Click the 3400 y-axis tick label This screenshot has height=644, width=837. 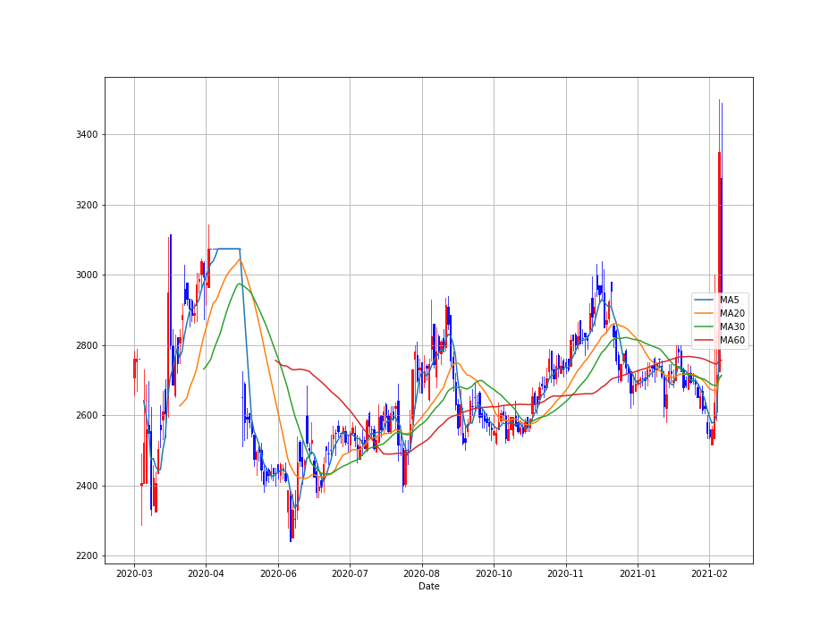[x=88, y=134]
